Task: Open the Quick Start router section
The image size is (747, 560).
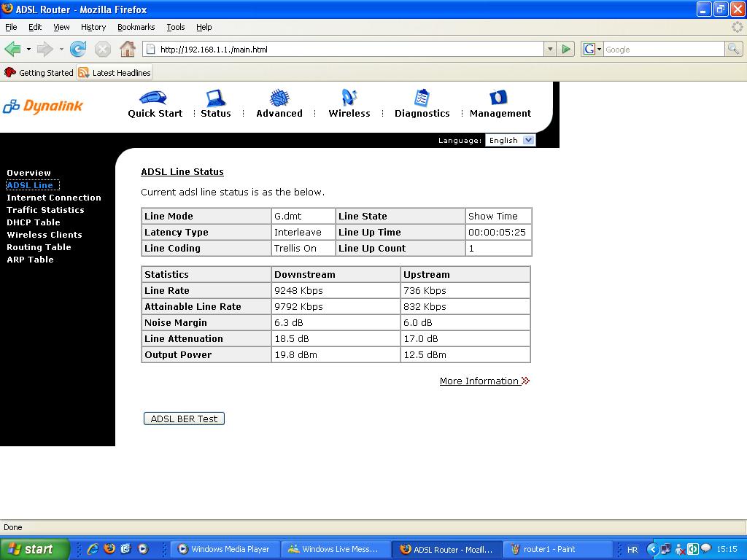Action: (x=153, y=98)
